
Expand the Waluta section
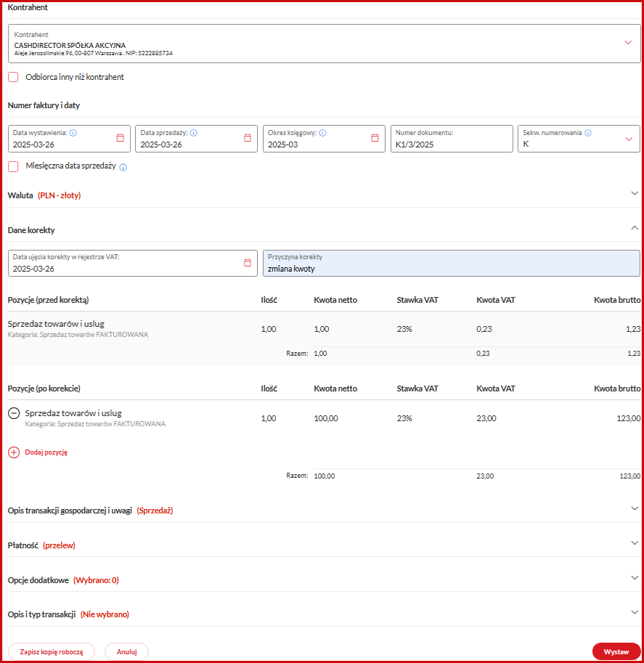point(635,193)
